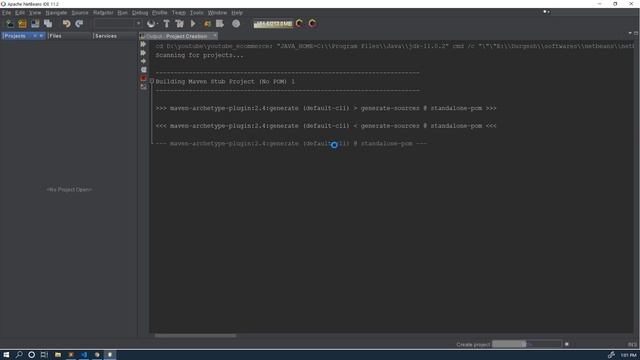Click the Re-run build icon in Output
640x360 pixels.
[x=143, y=44]
